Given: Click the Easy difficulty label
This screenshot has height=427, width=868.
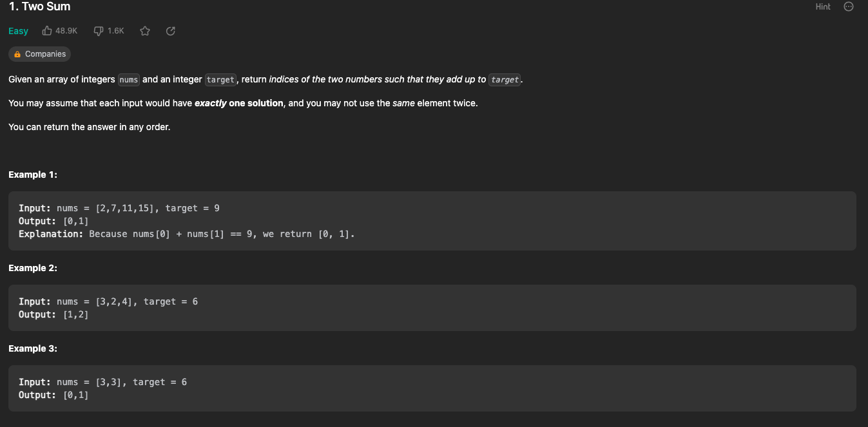Looking at the screenshot, I should 18,31.
